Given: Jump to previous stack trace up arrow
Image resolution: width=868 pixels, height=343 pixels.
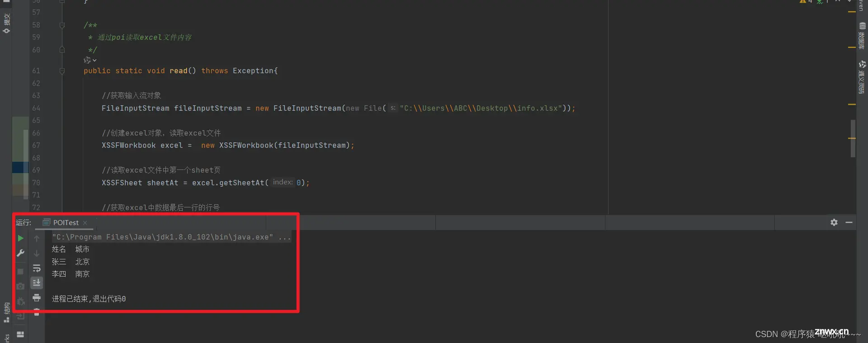Looking at the screenshot, I should click(x=37, y=238).
